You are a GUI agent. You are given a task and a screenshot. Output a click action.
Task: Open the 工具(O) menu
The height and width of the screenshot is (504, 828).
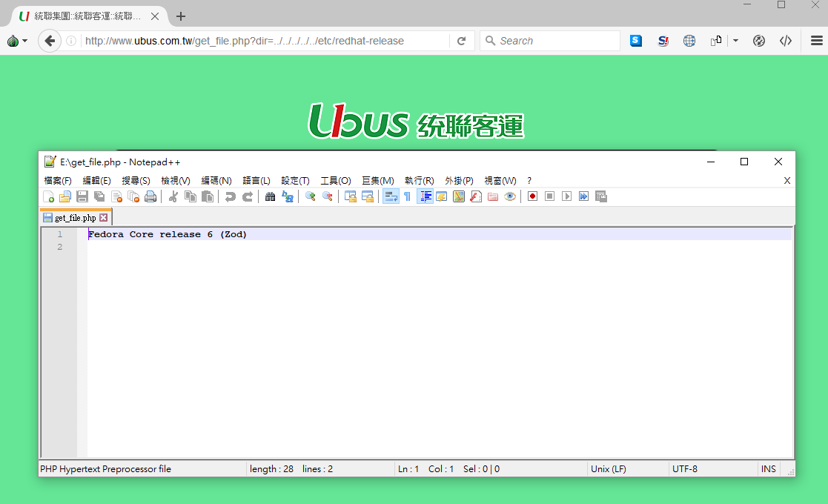(x=335, y=181)
